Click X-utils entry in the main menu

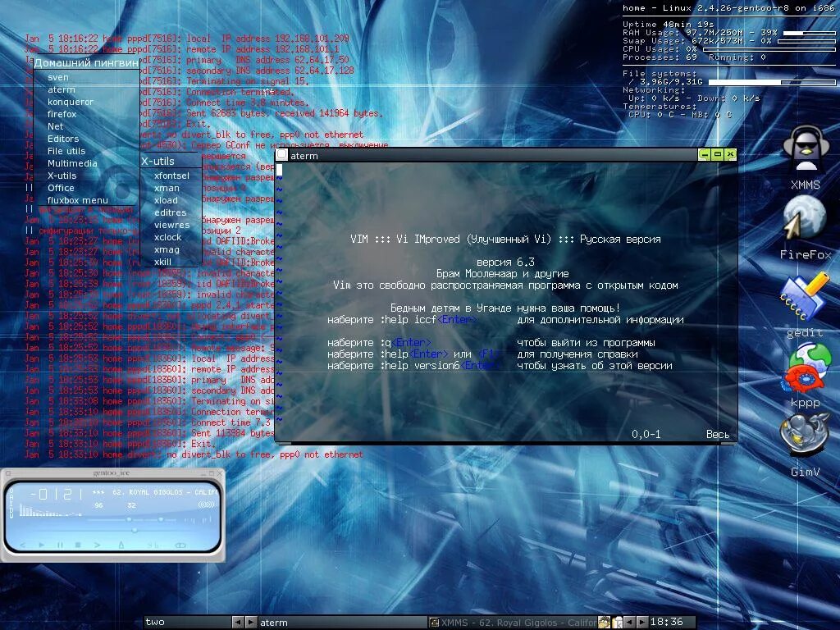[x=86, y=176]
